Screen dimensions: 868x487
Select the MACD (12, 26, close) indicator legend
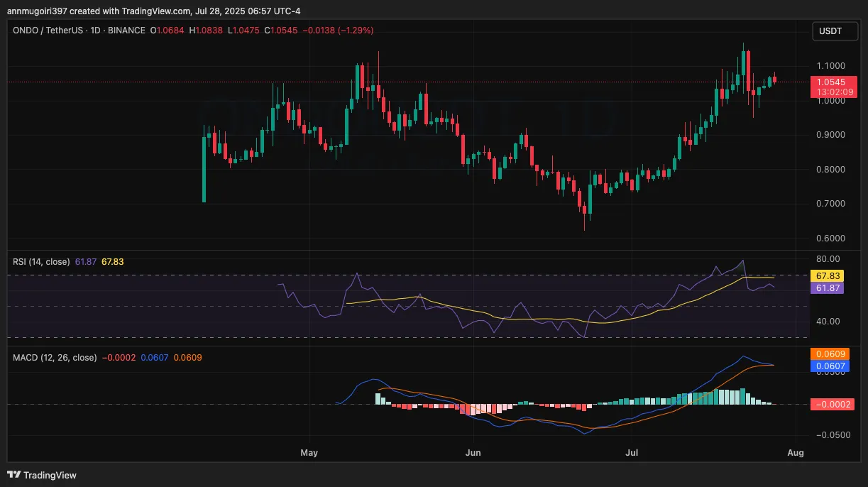point(54,357)
